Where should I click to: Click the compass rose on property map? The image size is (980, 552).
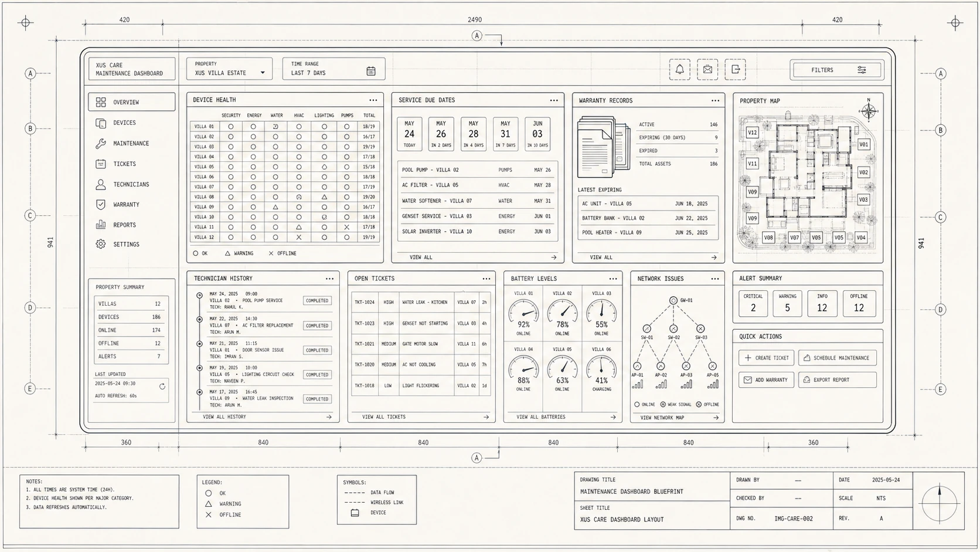pyautogui.click(x=869, y=111)
